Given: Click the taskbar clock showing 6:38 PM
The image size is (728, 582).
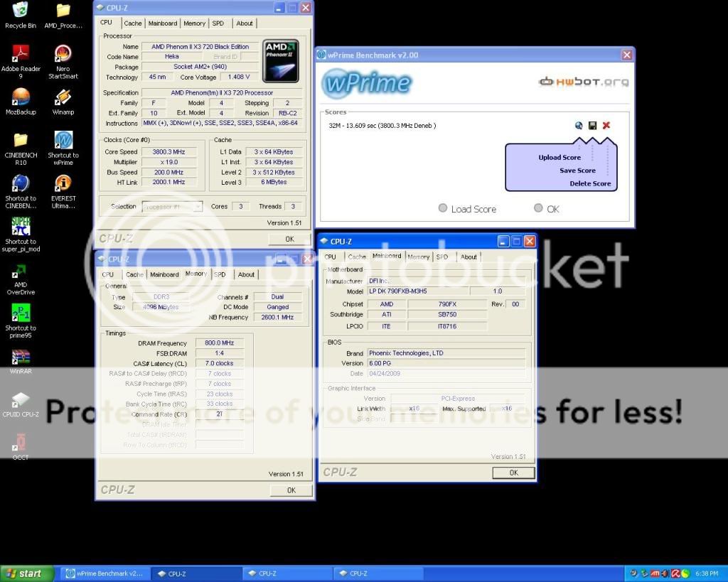Looking at the screenshot, I should tap(707, 573).
